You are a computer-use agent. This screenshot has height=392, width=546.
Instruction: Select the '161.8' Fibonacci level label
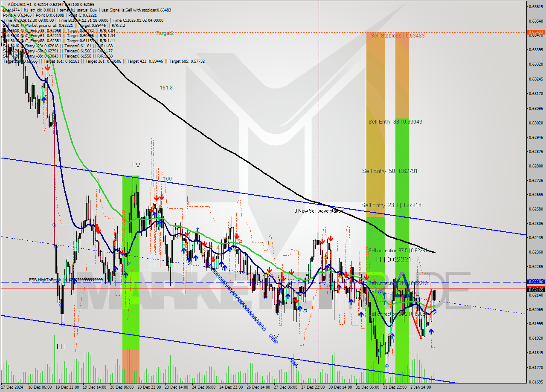coord(166,88)
